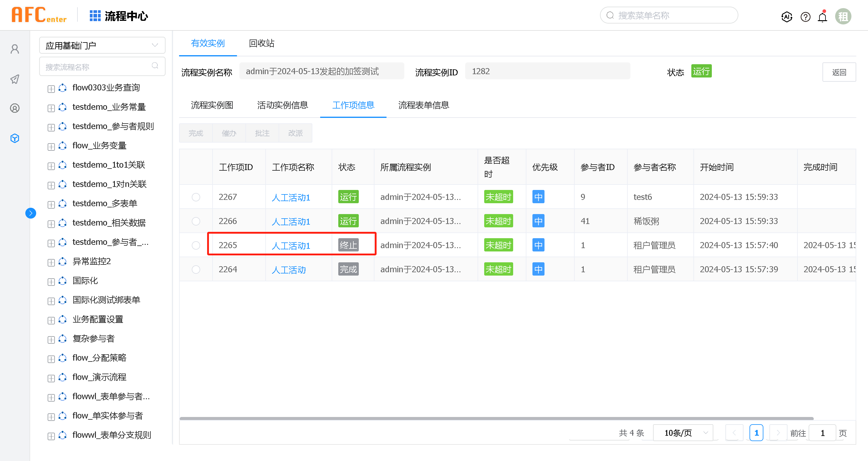This screenshot has width=868, height=461.
Task: Select radio button for work item 2265
Action: tap(196, 245)
